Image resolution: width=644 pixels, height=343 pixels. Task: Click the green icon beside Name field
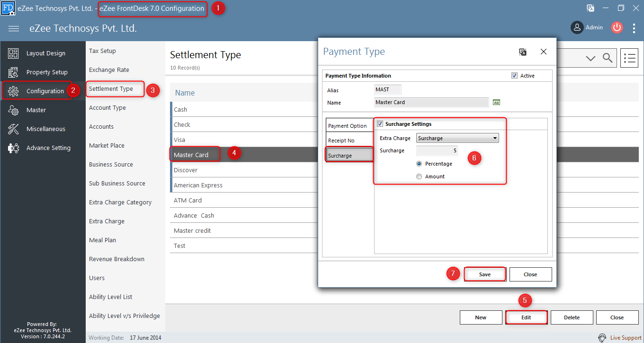click(496, 102)
